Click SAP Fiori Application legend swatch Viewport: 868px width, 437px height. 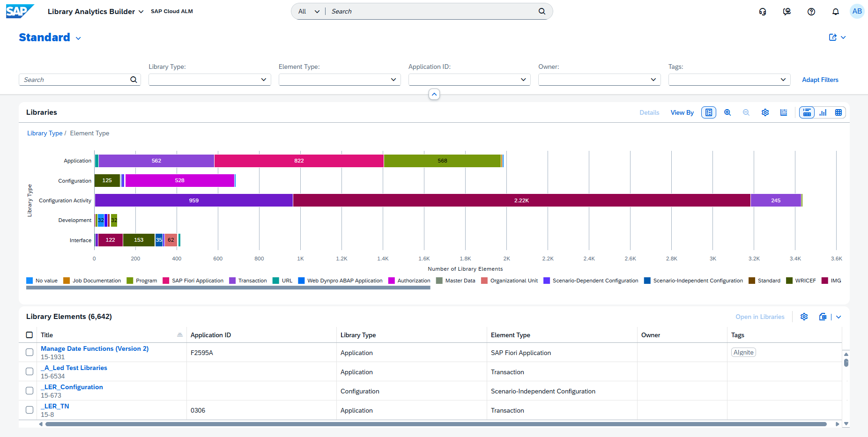(166, 281)
